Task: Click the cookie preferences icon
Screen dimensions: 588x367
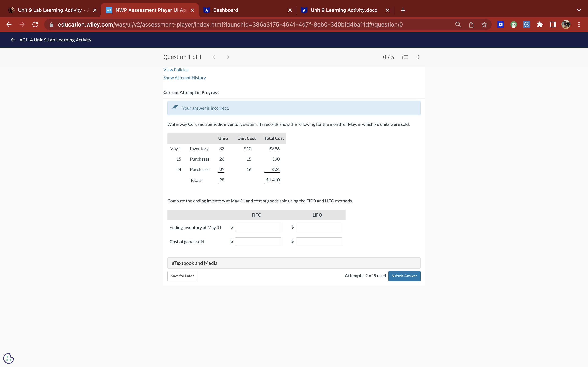Action: 9,358
